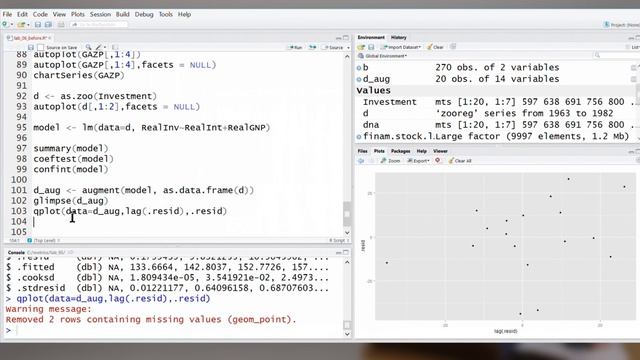Switch to the Help tab
Screen dimensions: 640x360
coord(422,151)
